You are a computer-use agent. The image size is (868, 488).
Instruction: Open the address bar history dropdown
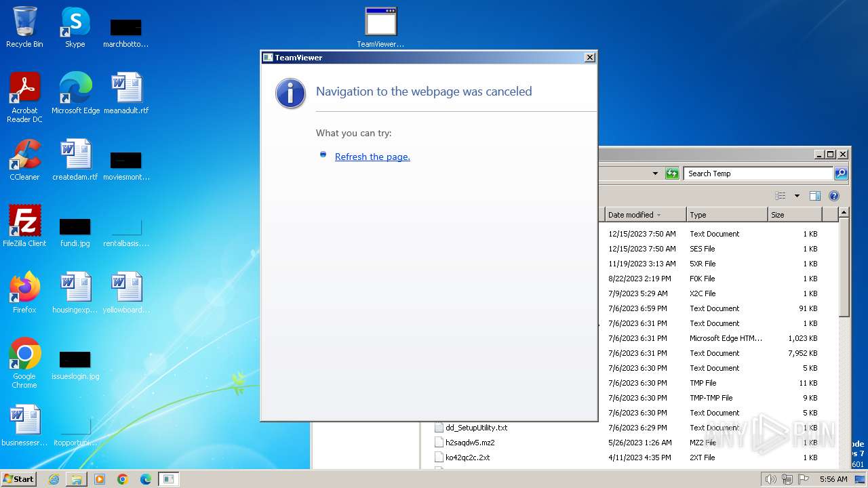pos(655,174)
